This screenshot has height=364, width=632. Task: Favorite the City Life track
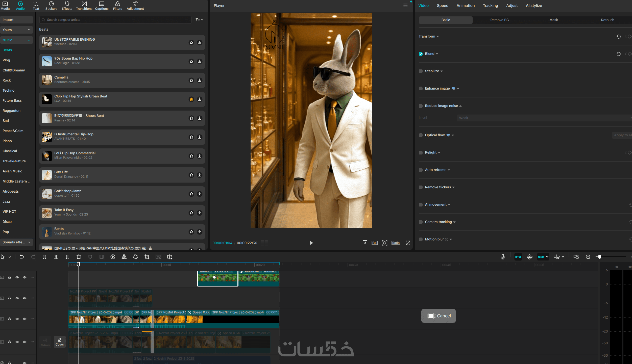191,175
